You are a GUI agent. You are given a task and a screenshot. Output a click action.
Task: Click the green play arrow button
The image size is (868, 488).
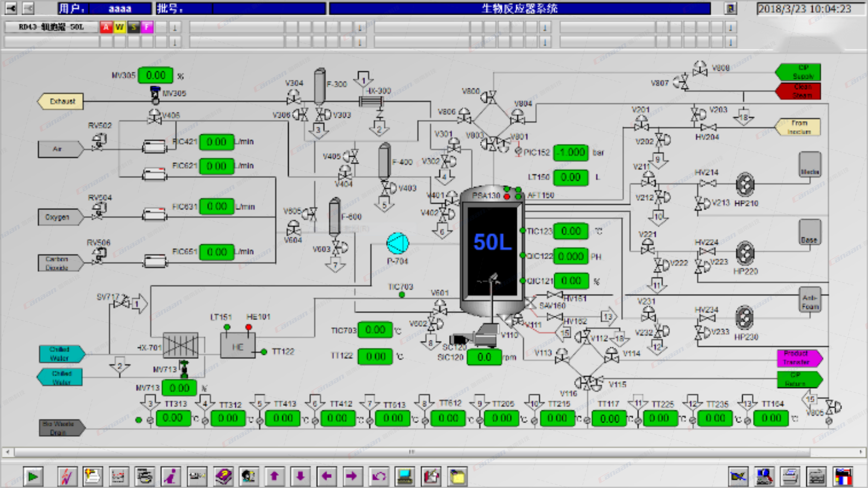coord(33,476)
